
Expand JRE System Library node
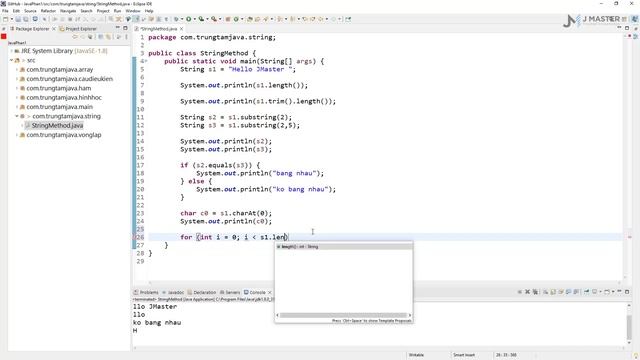[11, 51]
